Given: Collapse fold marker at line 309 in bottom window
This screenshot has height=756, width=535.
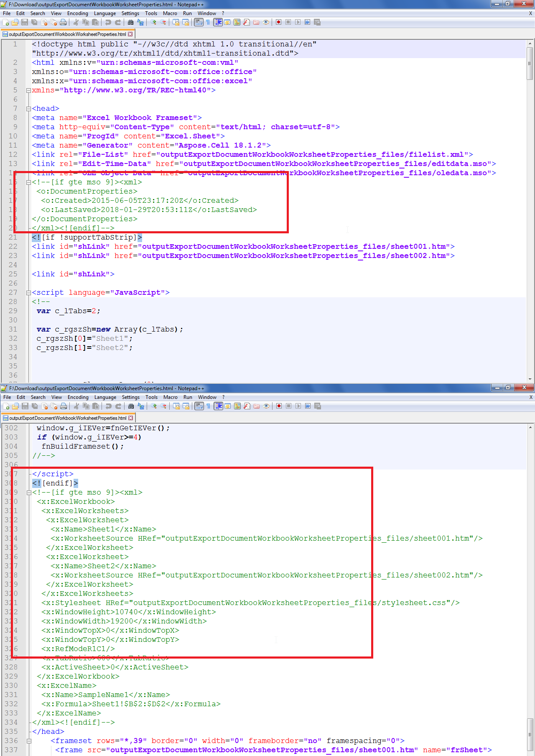Looking at the screenshot, I should tap(29, 493).
